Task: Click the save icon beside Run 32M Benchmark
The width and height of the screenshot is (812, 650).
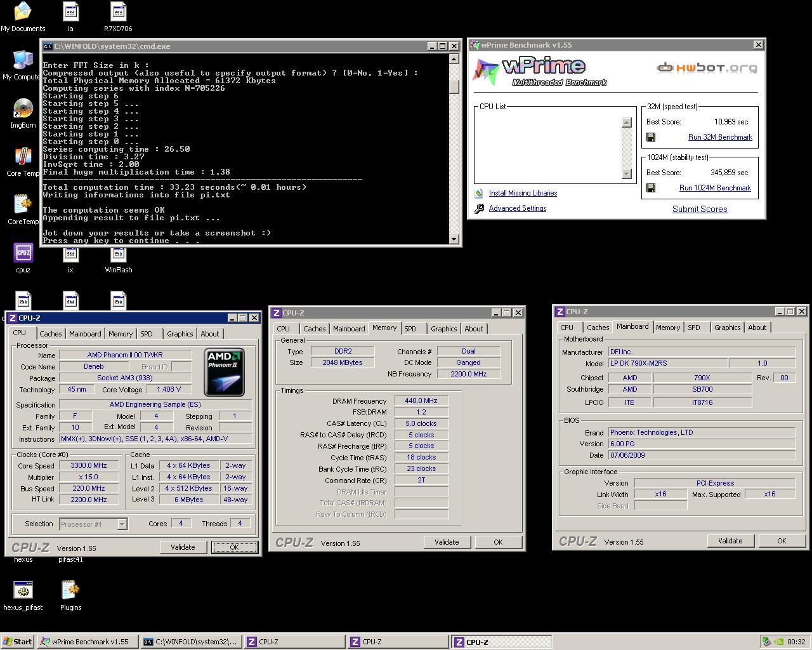Action: [x=651, y=137]
